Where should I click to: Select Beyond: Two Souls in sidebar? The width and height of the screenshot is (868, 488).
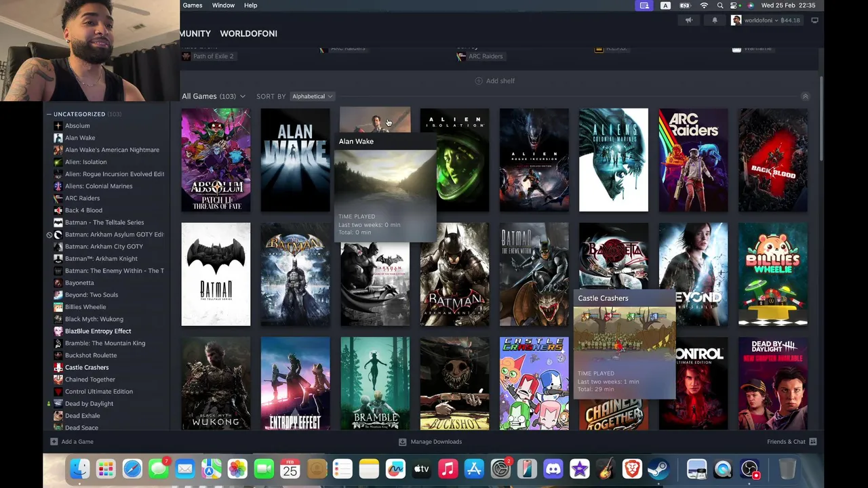pyautogui.click(x=91, y=295)
